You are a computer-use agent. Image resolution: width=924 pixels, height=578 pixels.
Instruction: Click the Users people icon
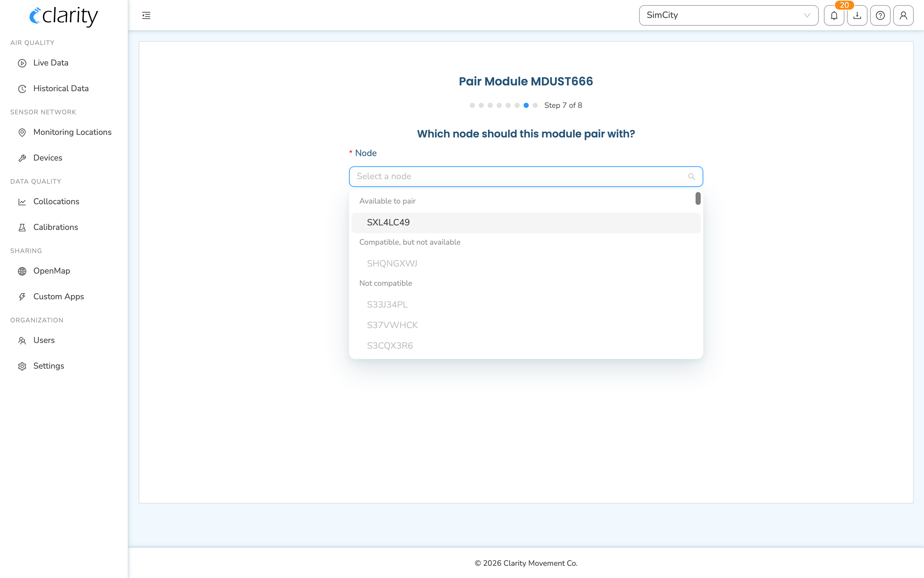pyautogui.click(x=22, y=341)
